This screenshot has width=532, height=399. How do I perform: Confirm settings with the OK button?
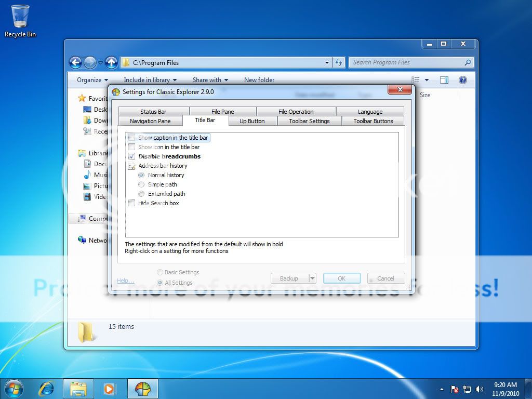click(x=341, y=278)
